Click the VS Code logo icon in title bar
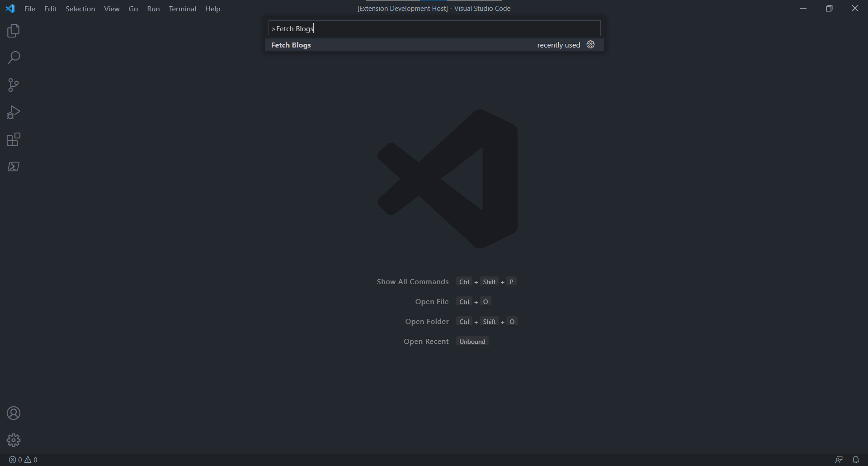This screenshot has height=466, width=868. point(10,9)
